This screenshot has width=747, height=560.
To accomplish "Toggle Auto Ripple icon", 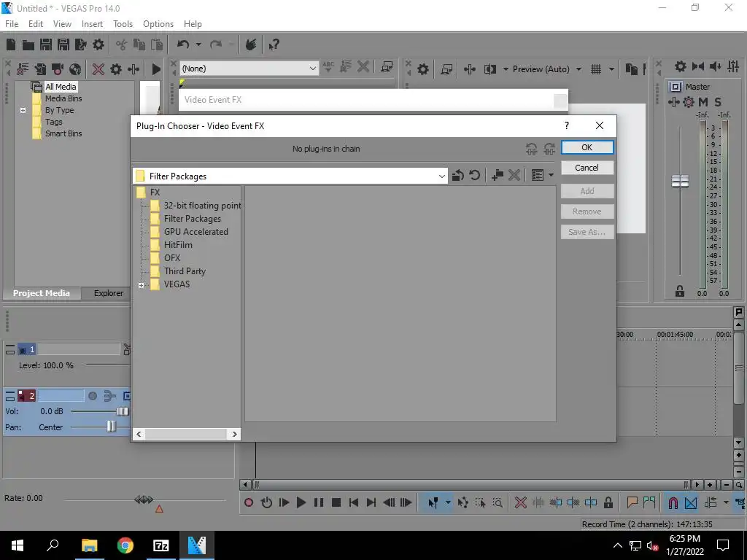I will [x=711, y=502].
